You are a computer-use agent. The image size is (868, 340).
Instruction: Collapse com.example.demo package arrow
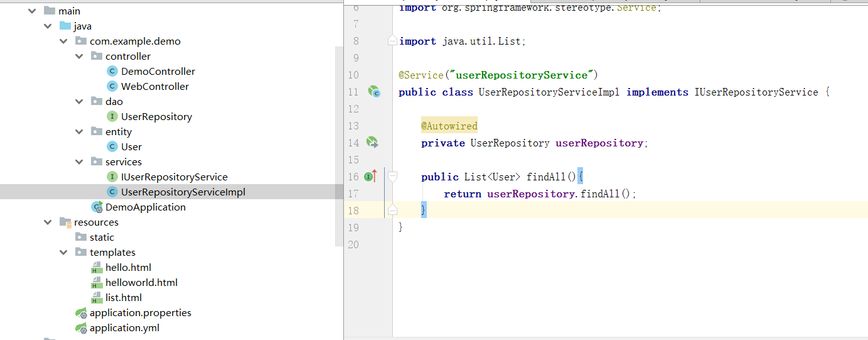pos(63,41)
